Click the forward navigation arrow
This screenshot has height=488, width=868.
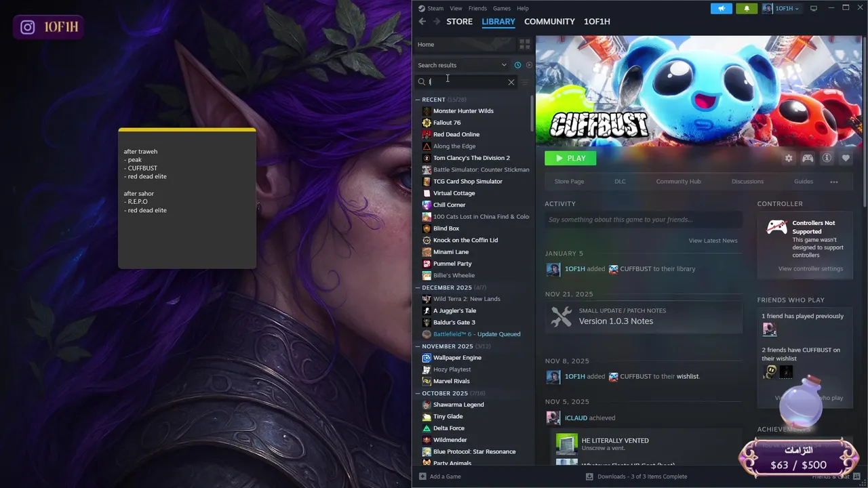click(x=437, y=22)
